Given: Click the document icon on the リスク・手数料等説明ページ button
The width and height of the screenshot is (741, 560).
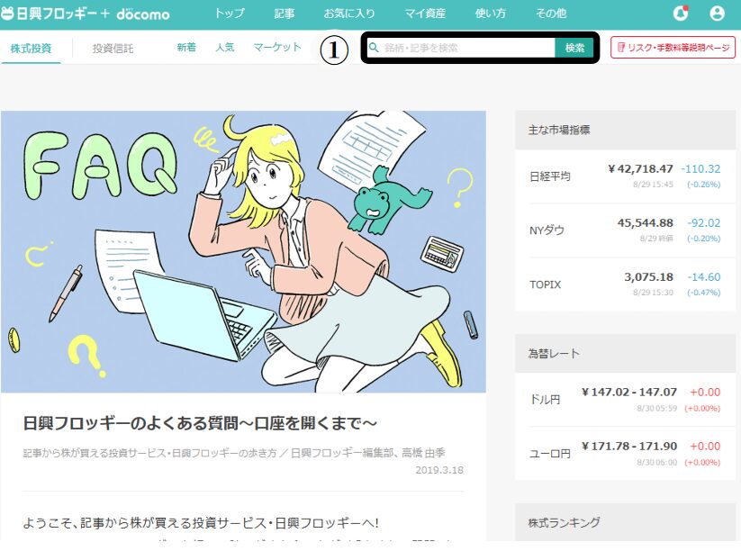Looking at the screenshot, I should pos(621,47).
